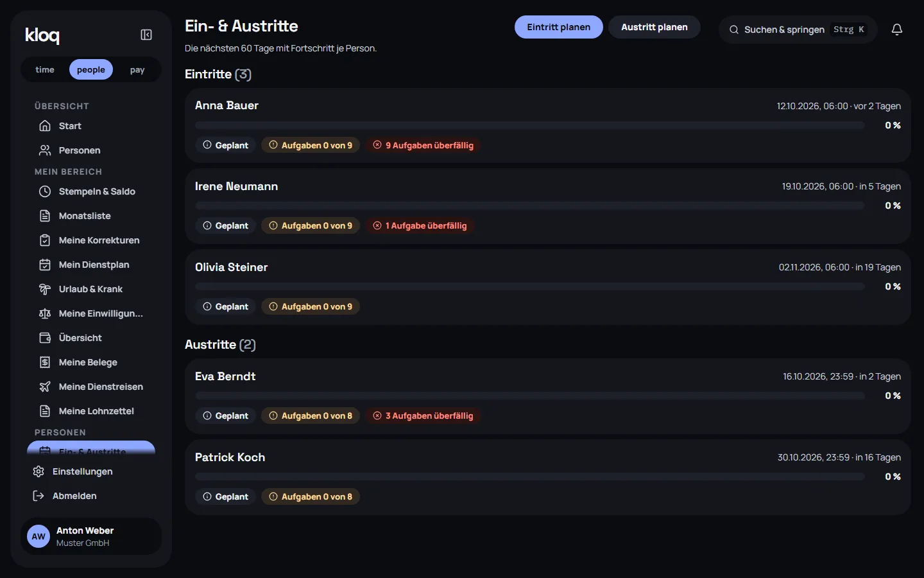Click the search magnifier icon
Screen dimensions: 924x578
(x=734, y=30)
